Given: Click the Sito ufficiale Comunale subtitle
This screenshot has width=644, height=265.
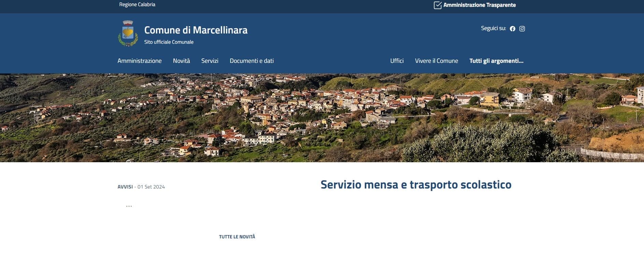Looking at the screenshot, I should [x=169, y=42].
